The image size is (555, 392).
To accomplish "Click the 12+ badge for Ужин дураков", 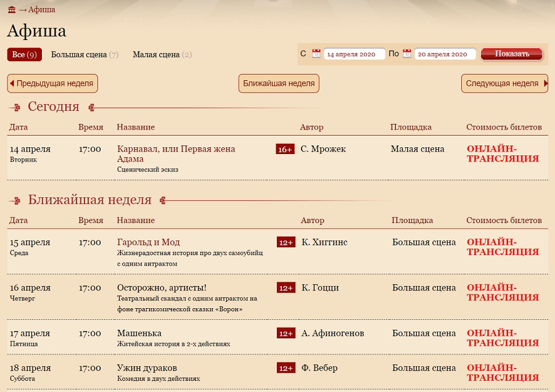I will (286, 368).
